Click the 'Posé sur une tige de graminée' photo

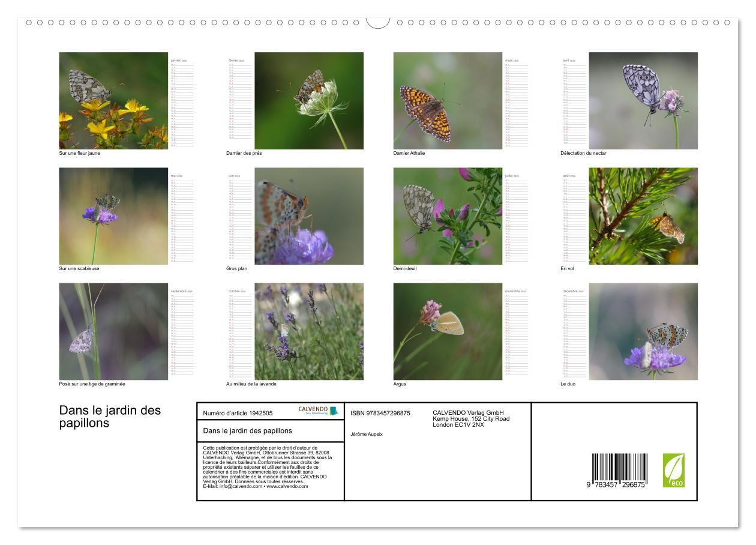click(x=113, y=331)
